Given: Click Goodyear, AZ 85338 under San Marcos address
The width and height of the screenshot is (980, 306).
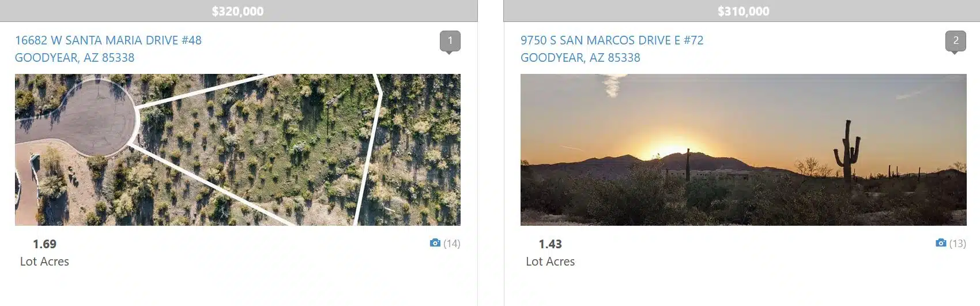Looking at the screenshot, I should click(x=581, y=58).
